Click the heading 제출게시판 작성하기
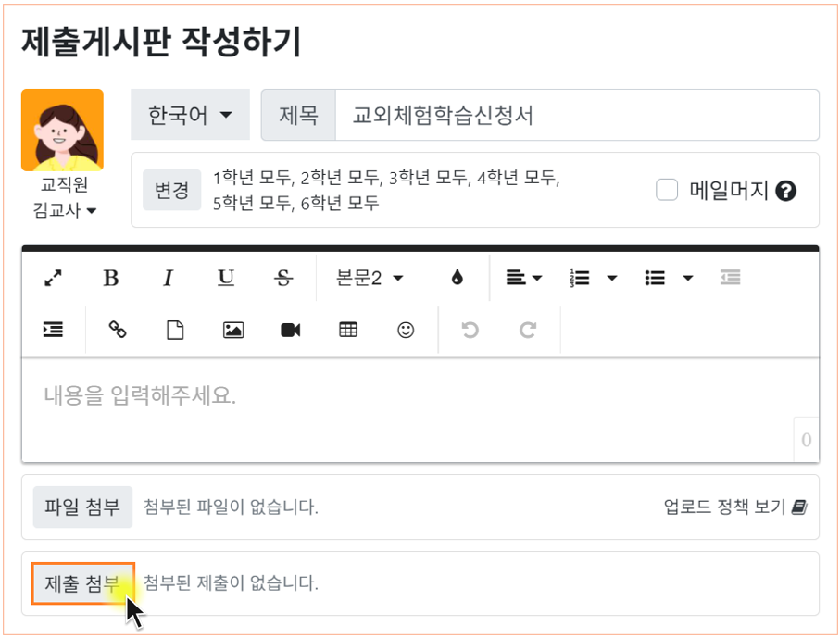The image size is (840, 638). coord(161,42)
